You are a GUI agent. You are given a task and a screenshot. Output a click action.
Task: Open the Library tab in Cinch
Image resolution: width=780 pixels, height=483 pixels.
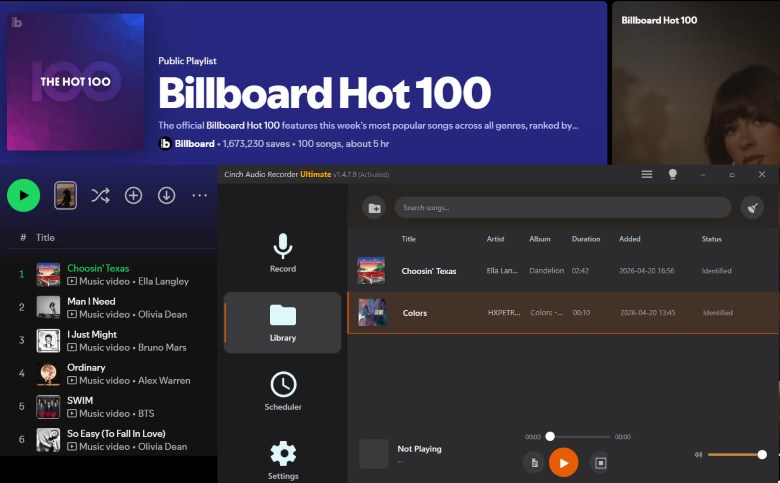(x=283, y=322)
